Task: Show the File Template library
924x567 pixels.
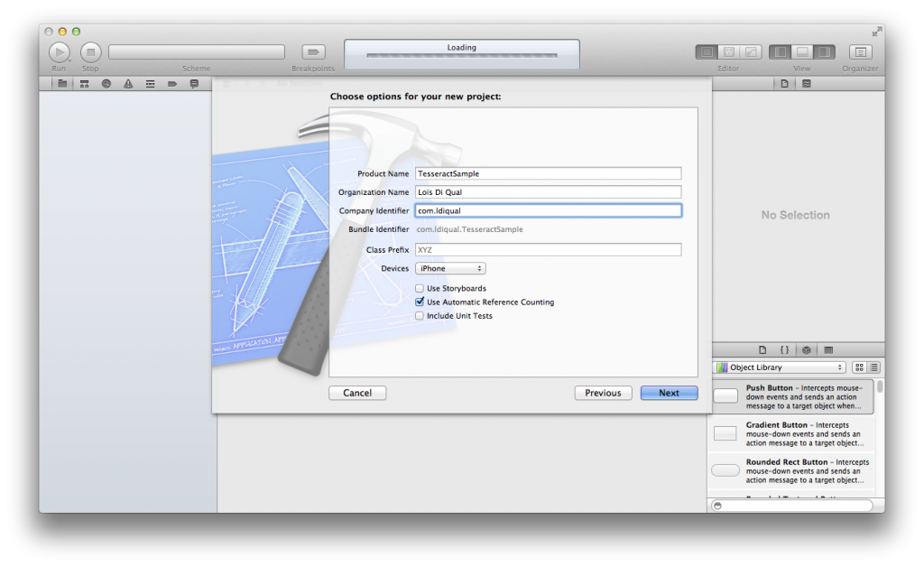Action: tap(762, 350)
